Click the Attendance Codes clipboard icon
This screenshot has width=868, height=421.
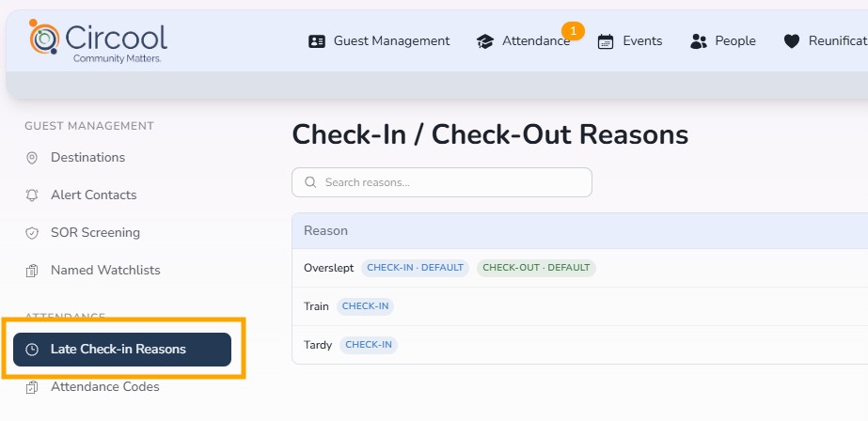click(32, 387)
